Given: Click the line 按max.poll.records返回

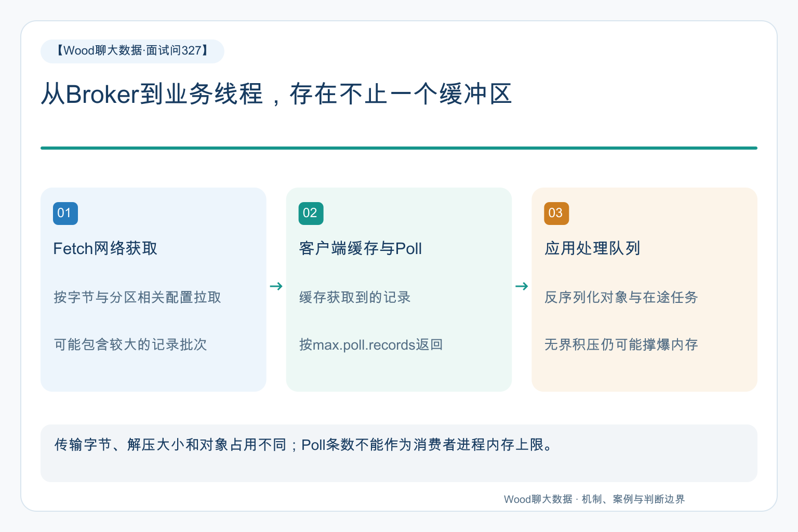Looking at the screenshot, I should pyautogui.click(x=371, y=344).
